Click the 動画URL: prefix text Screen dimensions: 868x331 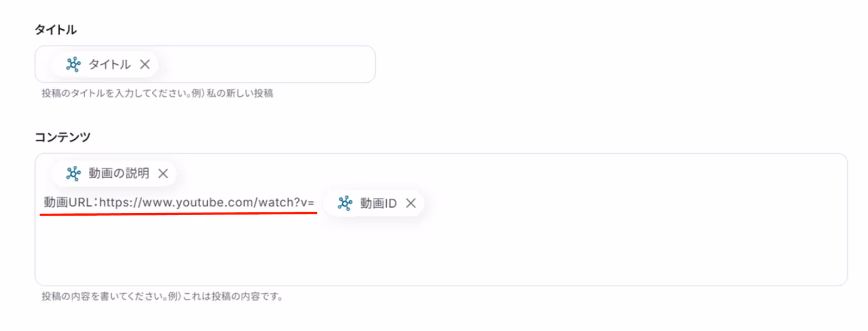click(x=71, y=202)
